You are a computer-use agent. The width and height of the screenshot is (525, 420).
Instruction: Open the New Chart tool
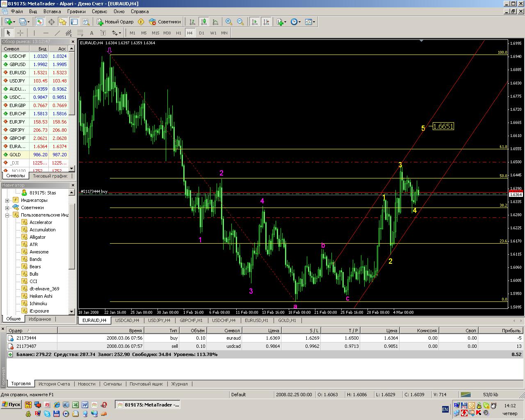pyautogui.click(x=8, y=22)
